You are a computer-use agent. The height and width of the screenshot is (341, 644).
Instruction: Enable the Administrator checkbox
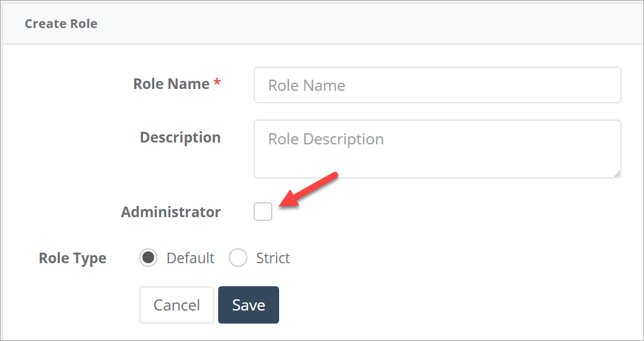(263, 212)
